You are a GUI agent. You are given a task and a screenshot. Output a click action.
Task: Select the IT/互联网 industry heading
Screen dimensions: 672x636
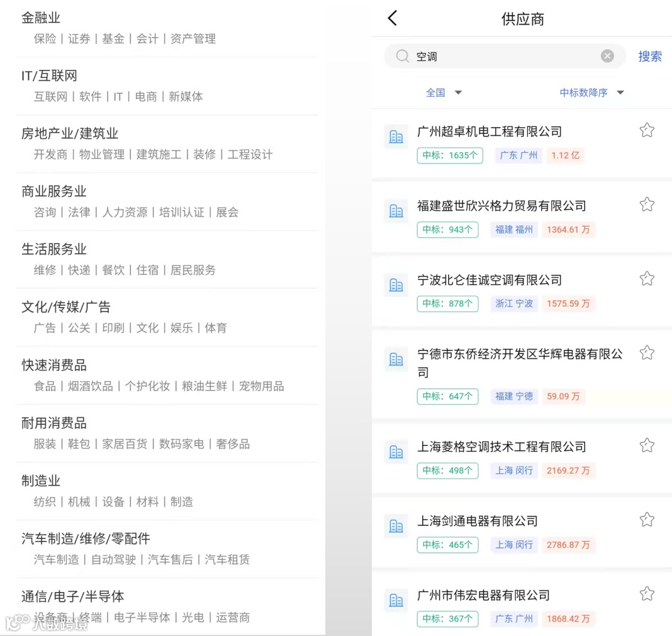pos(49,75)
